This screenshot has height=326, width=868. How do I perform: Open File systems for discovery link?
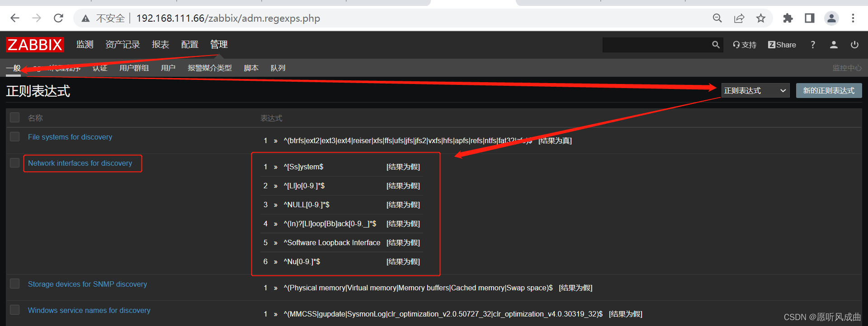coord(70,137)
